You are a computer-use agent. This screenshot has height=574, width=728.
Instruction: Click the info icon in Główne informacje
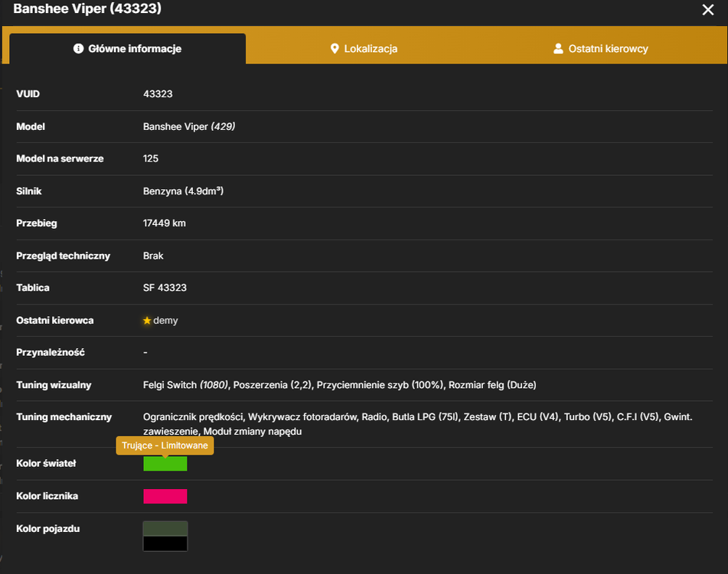(78, 48)
